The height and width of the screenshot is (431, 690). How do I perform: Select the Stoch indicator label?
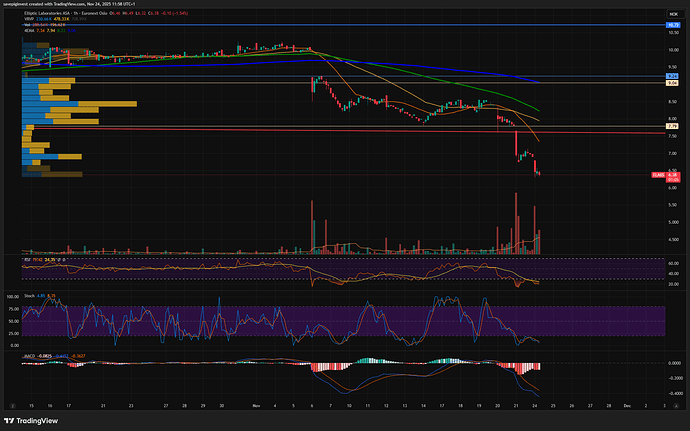pos(31,296)
